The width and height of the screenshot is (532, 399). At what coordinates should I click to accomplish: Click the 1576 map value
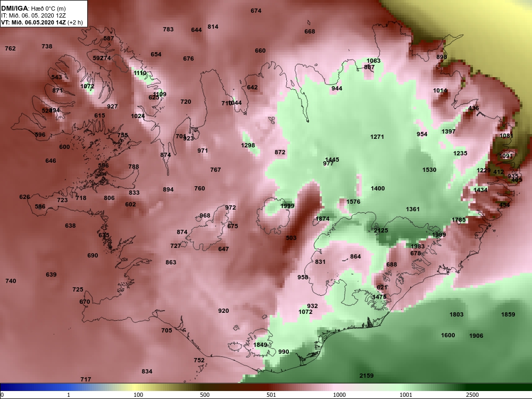click(353, 202)
